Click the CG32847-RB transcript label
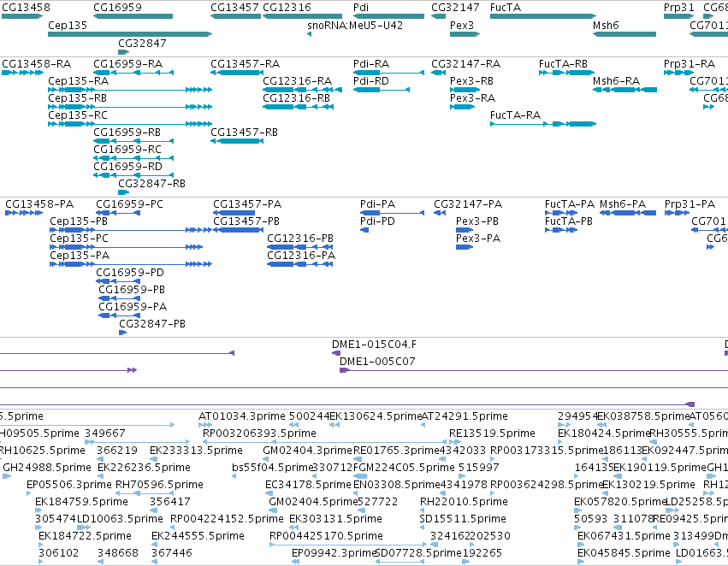 point(151,184)
